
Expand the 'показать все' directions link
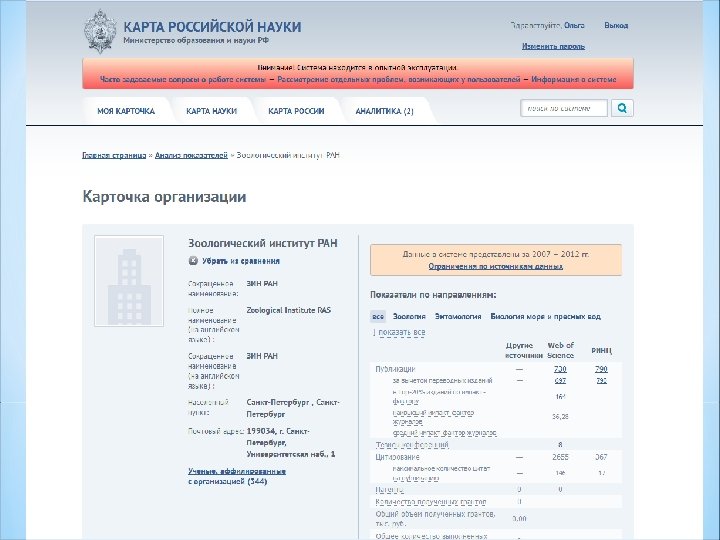[x=402, y=332]
